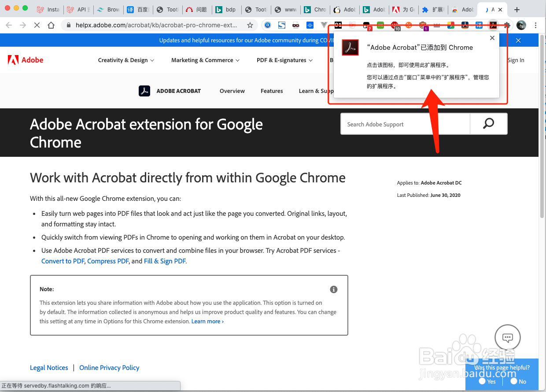Click the browser forward arrow

coord(23,25)
